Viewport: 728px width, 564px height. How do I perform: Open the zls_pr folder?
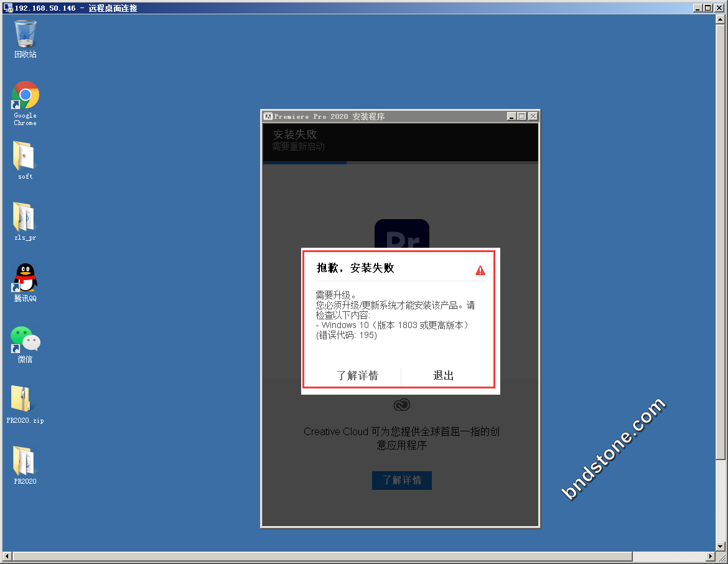coord(25,217)
